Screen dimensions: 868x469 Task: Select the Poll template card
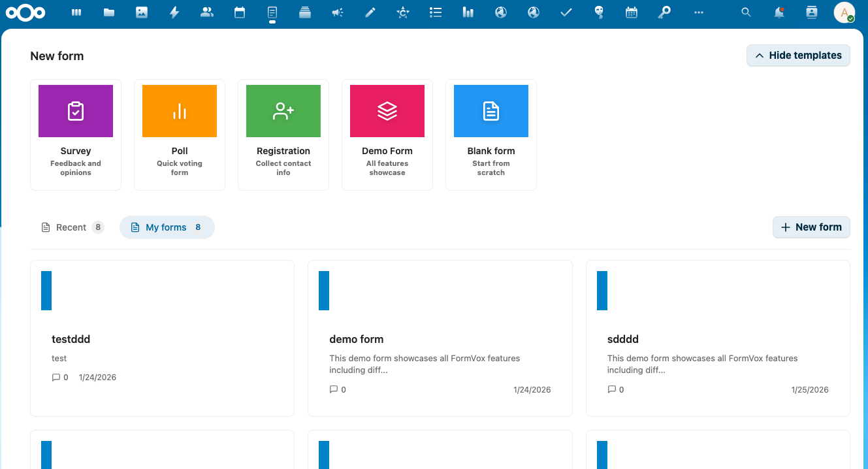pyautogui.click(x=180, y=135)
